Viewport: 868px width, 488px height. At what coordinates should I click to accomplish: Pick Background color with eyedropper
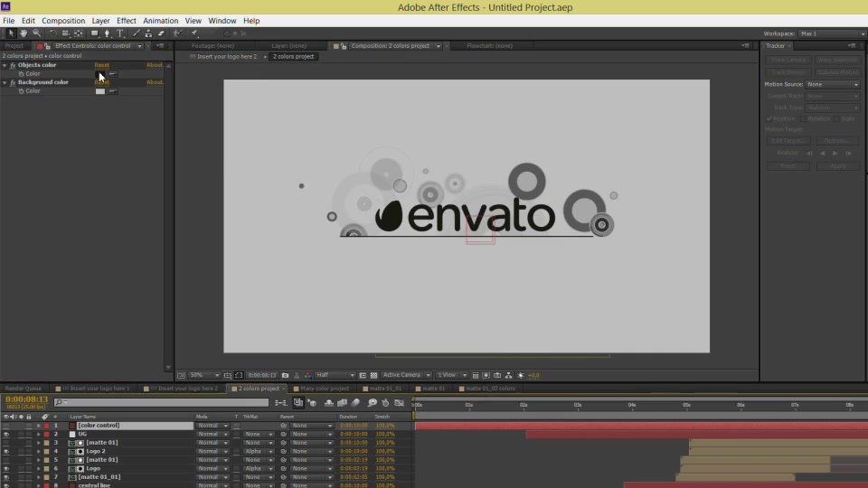113,90
